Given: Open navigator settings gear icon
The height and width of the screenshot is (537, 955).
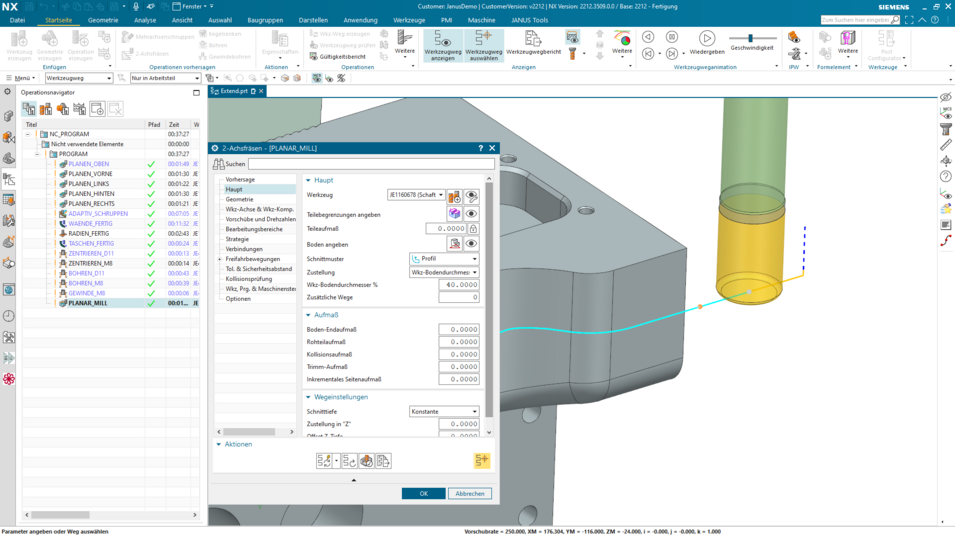Looking at the screenshot, I should click(7, 92).
